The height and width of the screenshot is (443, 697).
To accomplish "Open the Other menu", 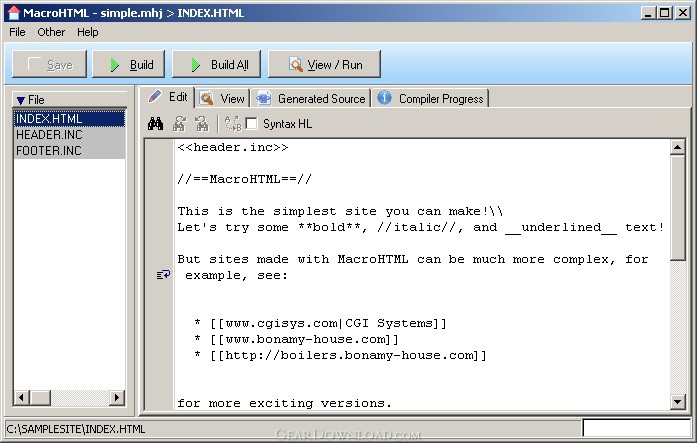I will tap(51, 32).
